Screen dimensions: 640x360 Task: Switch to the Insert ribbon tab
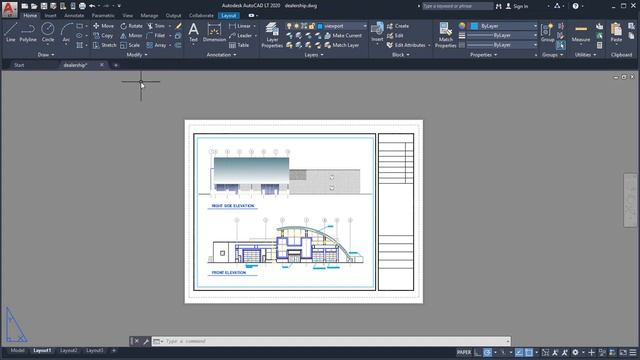pyautogui.click(x=50, y=16)
